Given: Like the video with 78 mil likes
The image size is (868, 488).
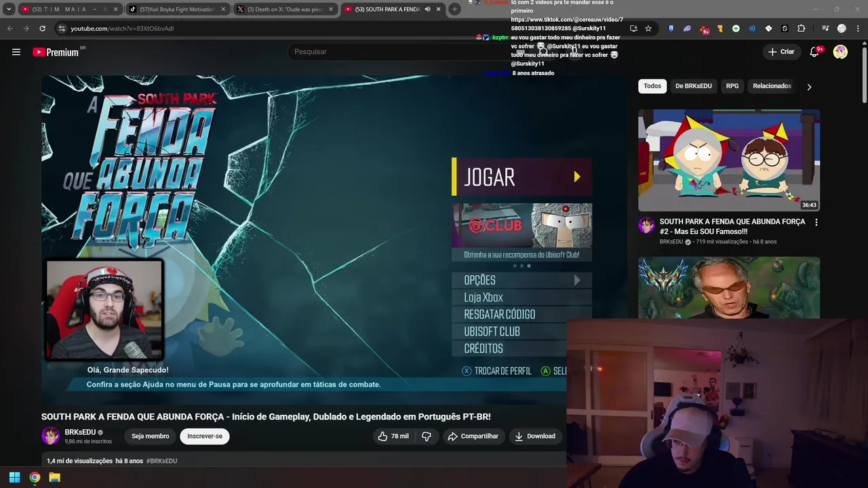Looking at the screenshot, I should (x=393, y=436).
